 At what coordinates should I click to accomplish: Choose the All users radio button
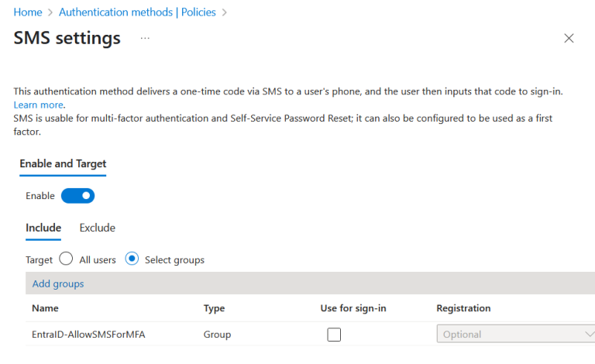point(66,259)
